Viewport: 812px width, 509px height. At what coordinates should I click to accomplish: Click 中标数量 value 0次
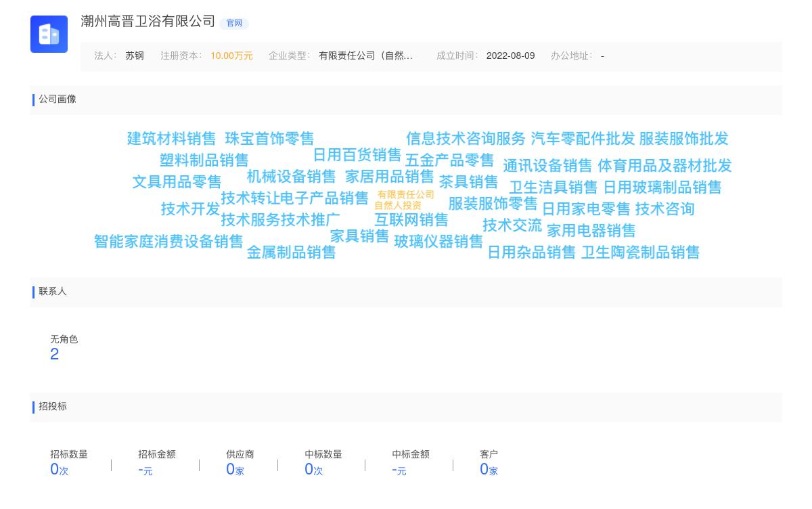click(314, 470)
